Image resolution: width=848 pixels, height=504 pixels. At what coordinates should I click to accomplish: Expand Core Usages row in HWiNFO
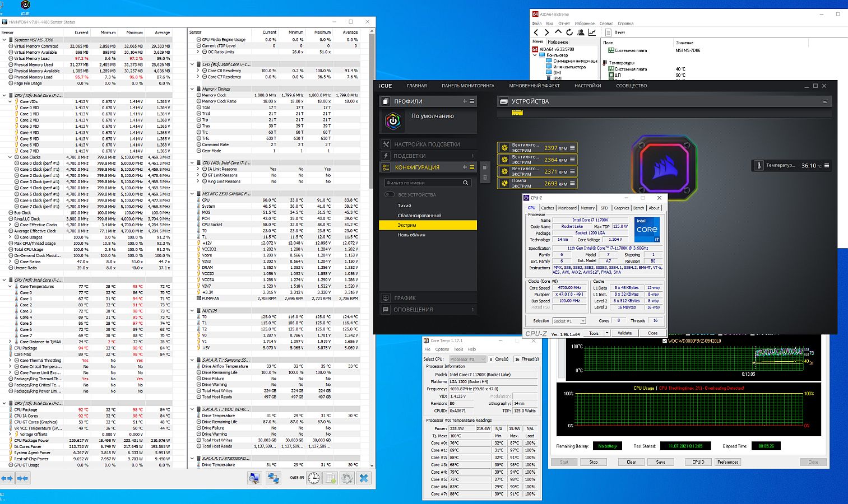(x=10, y=237)
